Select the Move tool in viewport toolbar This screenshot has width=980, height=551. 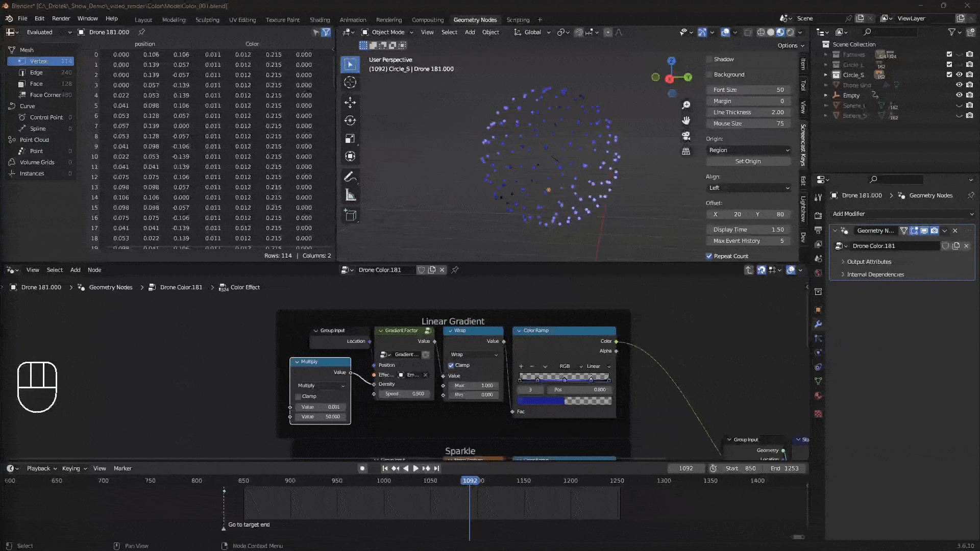pyautogui.click(x=350, y=102)
